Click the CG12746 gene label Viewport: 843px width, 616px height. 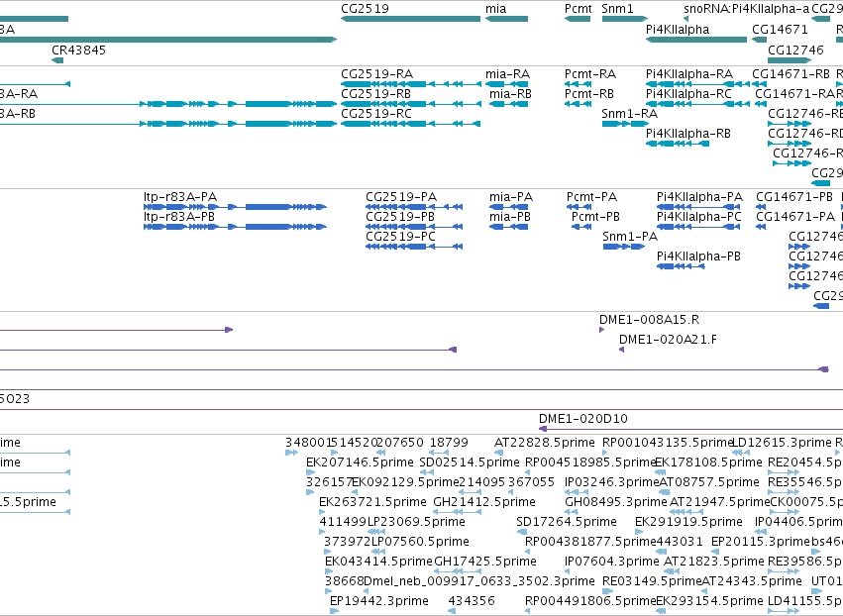tap(795, 50)
